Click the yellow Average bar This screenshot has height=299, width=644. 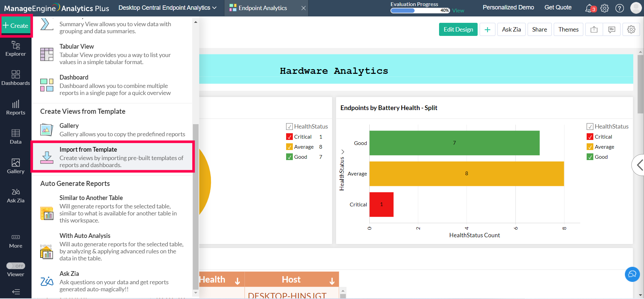467,174
